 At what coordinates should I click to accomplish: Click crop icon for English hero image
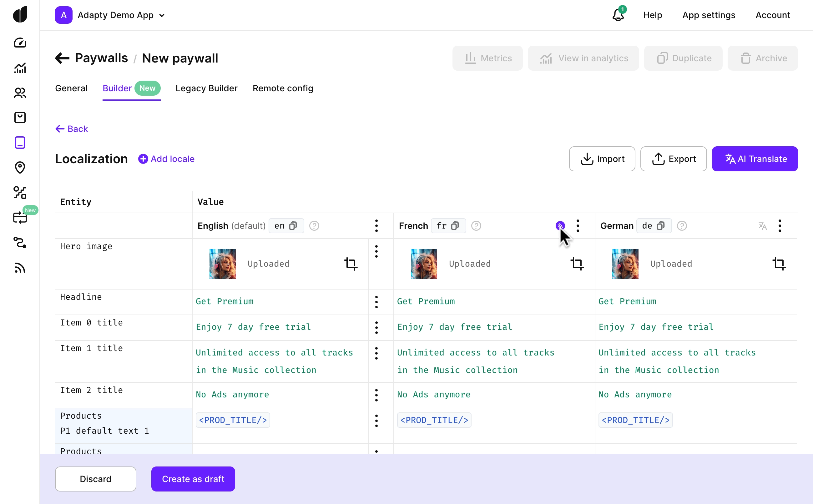point(350,264)
